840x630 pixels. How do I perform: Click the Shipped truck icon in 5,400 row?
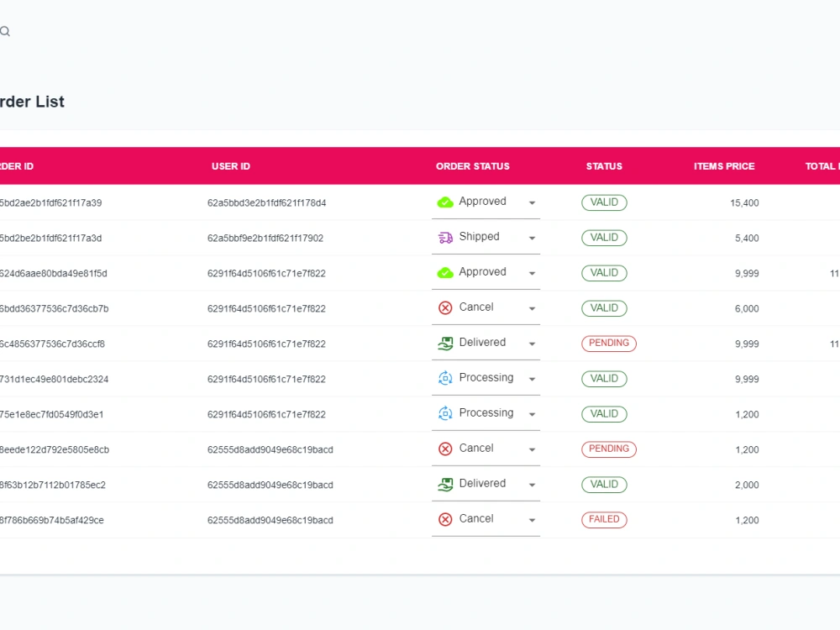(445, 238)
